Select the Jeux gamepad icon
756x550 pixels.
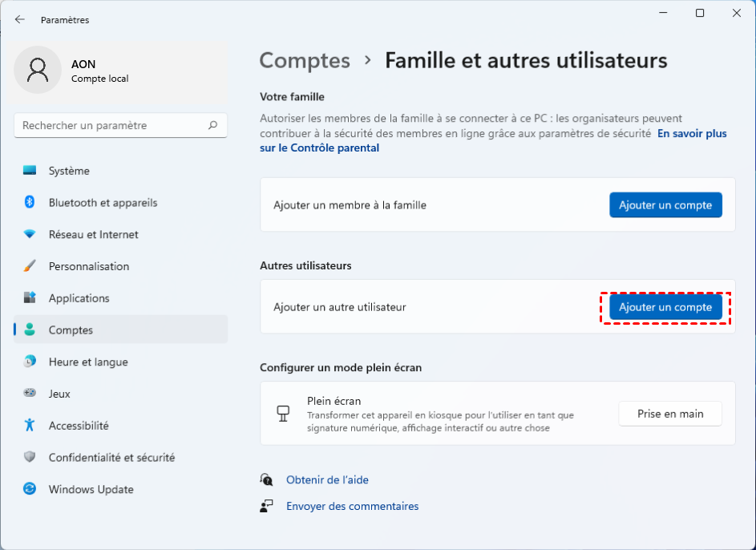coord(30,394)
